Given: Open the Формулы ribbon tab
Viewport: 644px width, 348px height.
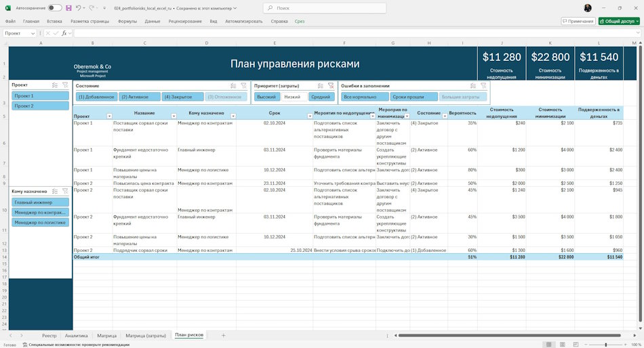Looking at the screenshot, I should click(127, 22).
